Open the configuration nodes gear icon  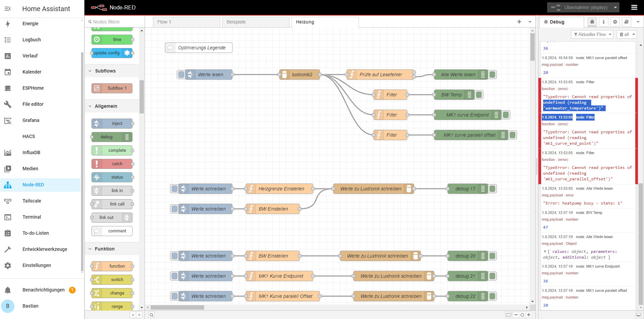tap(615, 22)
